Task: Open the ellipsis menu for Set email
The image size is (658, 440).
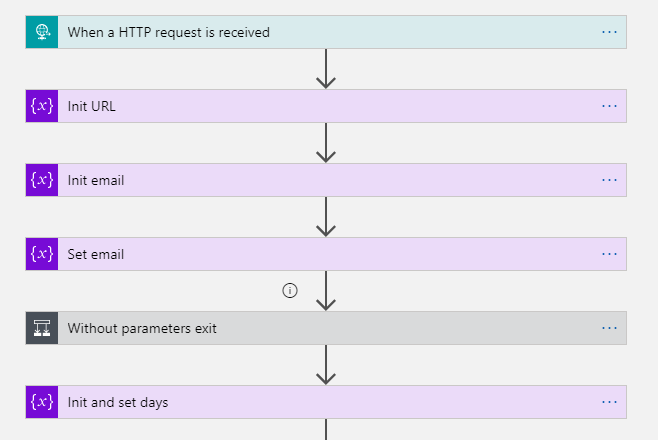Action: [609, 254]
